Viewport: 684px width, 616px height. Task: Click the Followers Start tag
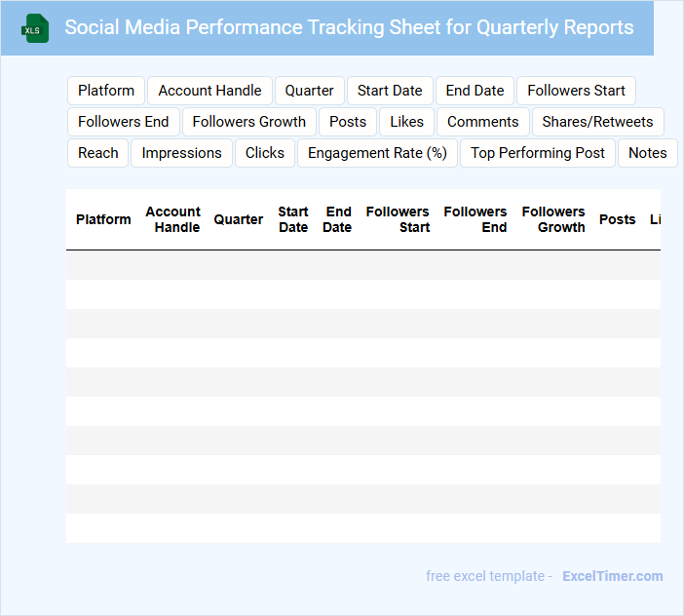coord(576,91)
